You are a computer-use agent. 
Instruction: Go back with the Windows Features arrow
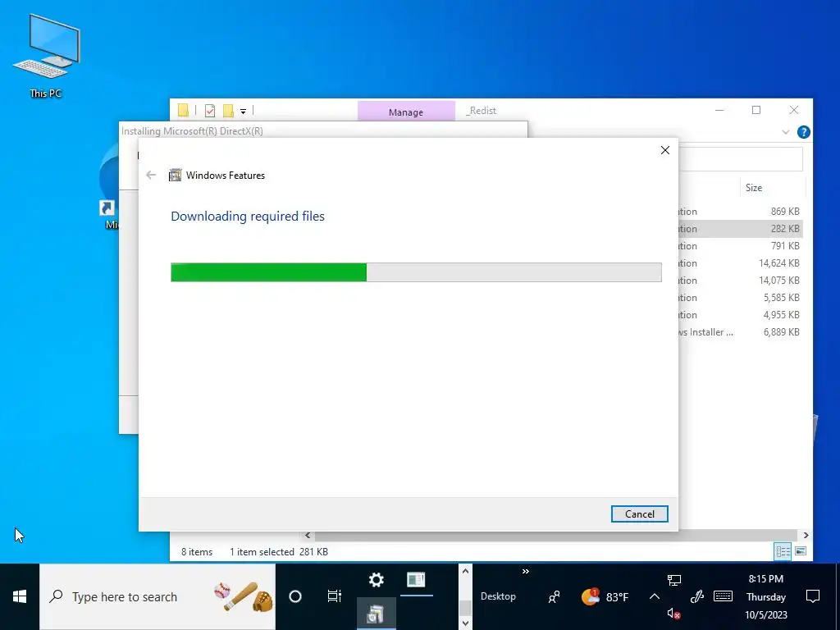151,176
